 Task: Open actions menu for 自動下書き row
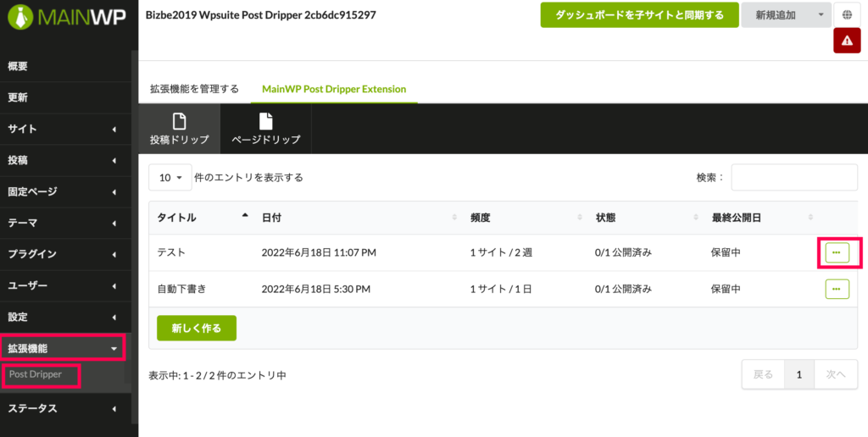point(837,289)
